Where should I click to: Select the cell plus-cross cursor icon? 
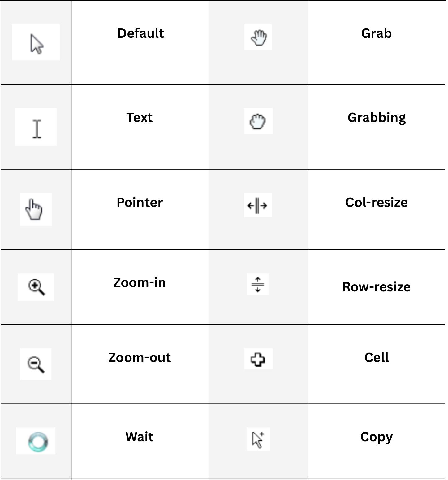258,359
